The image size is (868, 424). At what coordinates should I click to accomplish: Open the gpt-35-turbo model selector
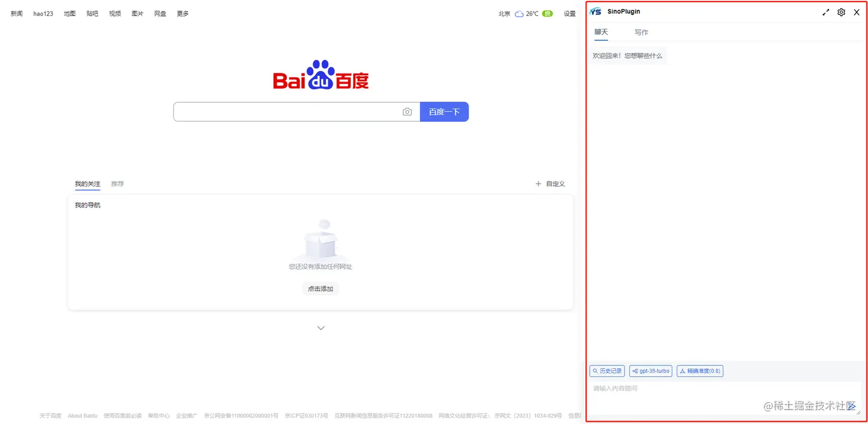(x=651, y=371)
